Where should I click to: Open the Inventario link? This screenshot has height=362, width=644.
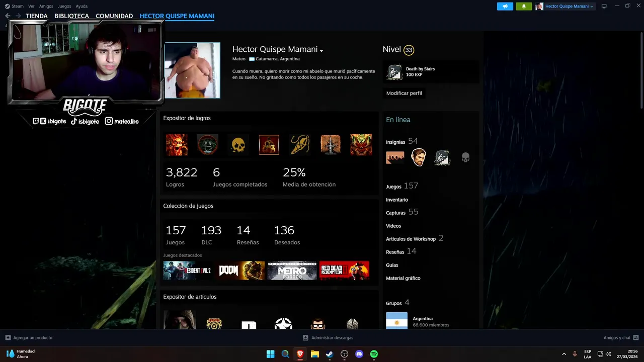pyautogui.click(x=397, y=200)
